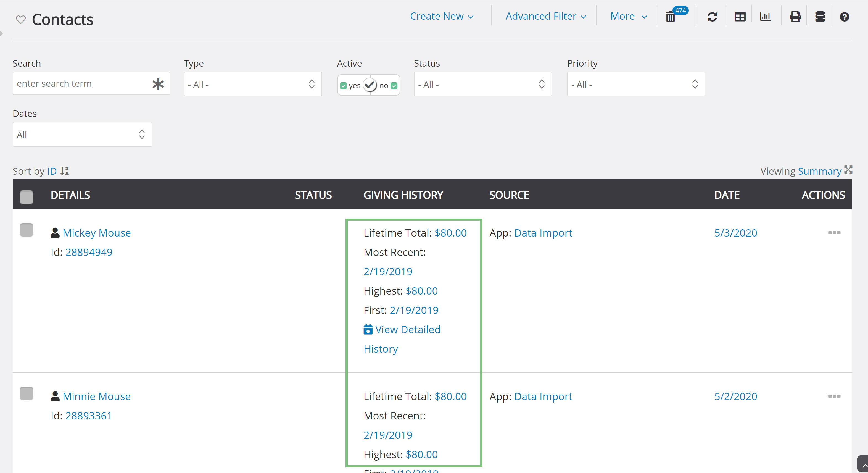The image size is (868, 473).
Task: Switch to table grid view icon
Action: (x=740, y=17)
